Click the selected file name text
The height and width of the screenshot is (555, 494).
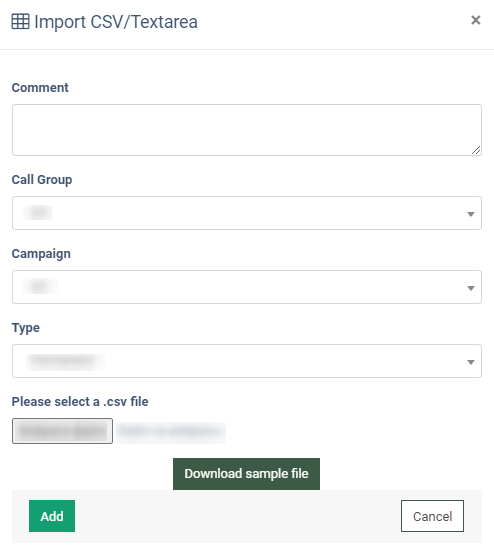coord(170,431)
